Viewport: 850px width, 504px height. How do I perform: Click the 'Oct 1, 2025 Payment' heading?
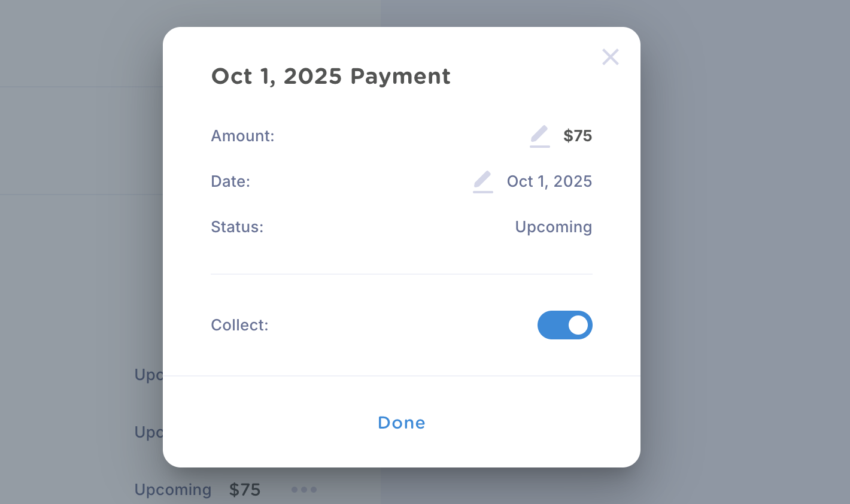(x=331, y=76)
